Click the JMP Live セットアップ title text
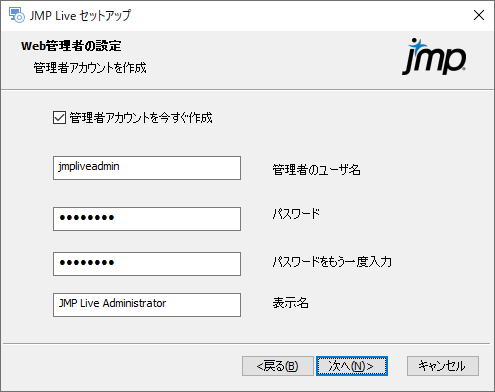Screen dimensions: 495x392 80,15
